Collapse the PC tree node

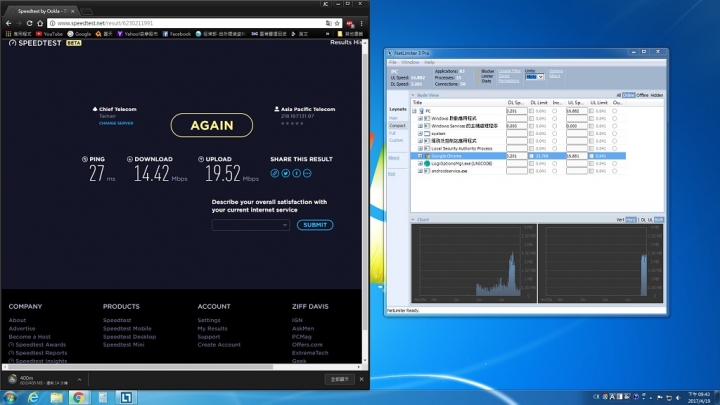tap(414, 111)
